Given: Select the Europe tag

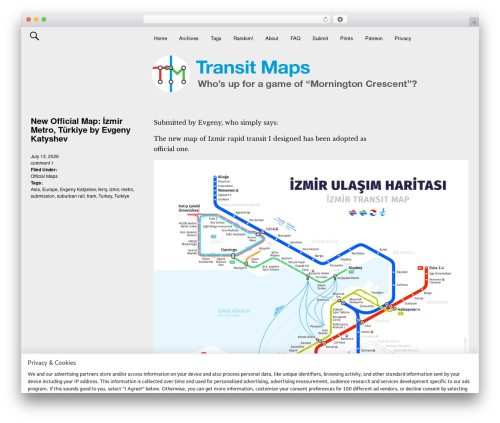Looking at the screenshot, I should click(x=50, y=189).
